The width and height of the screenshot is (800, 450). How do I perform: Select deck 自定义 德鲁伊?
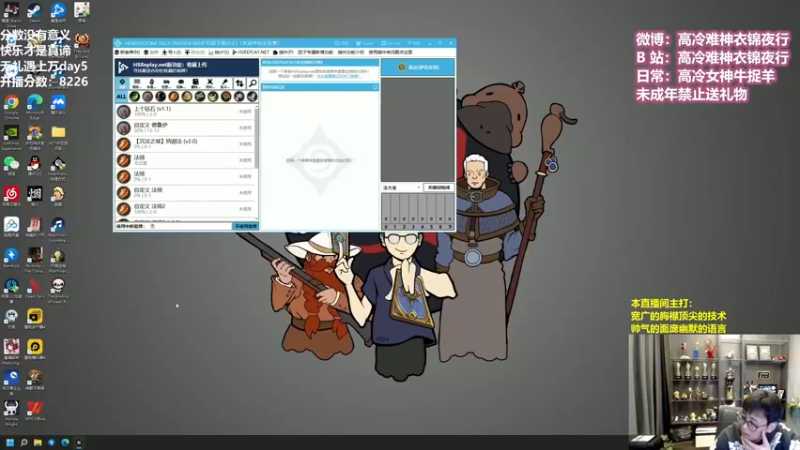pos(185,128)
